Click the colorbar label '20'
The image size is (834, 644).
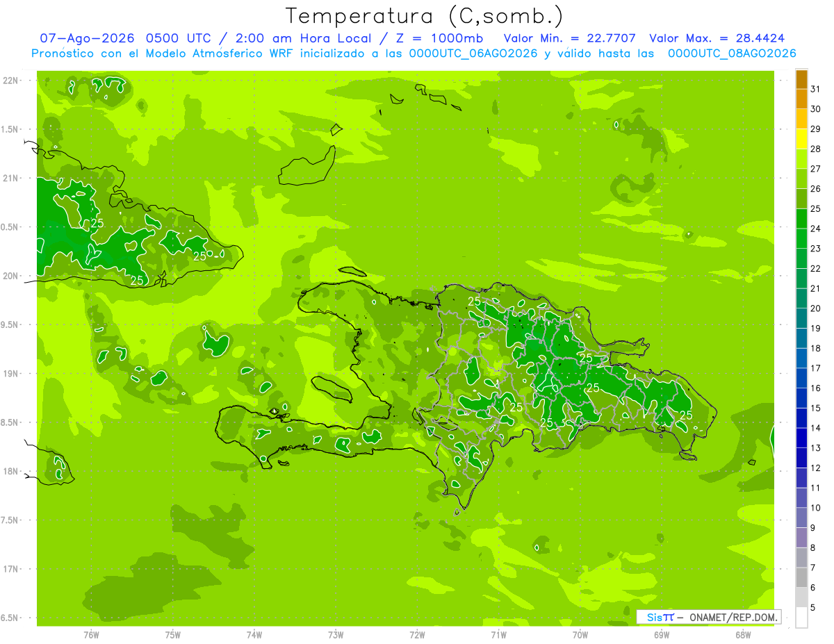coord(816,308)
